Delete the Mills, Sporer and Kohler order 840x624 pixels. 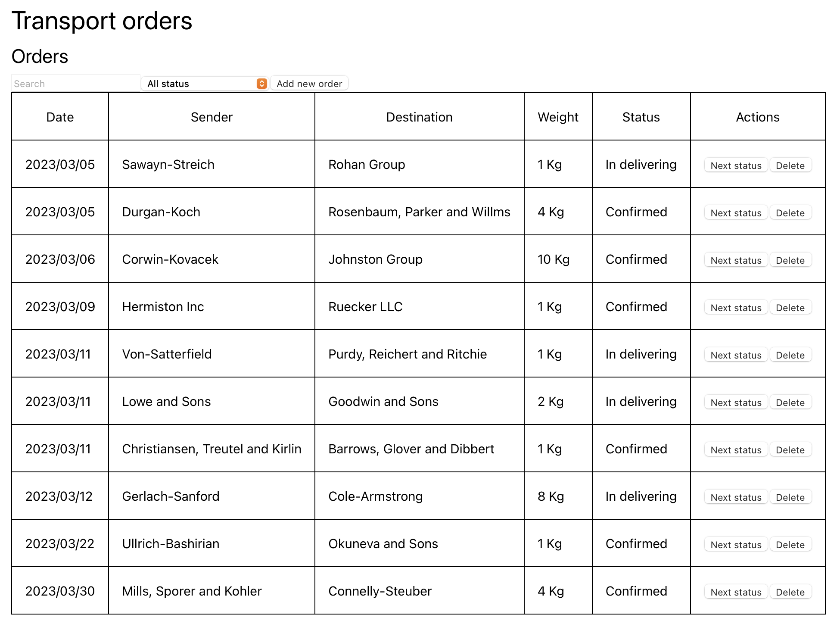790,592
